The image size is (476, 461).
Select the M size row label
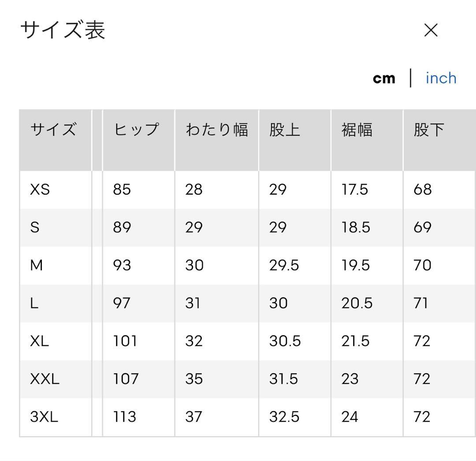37,265
